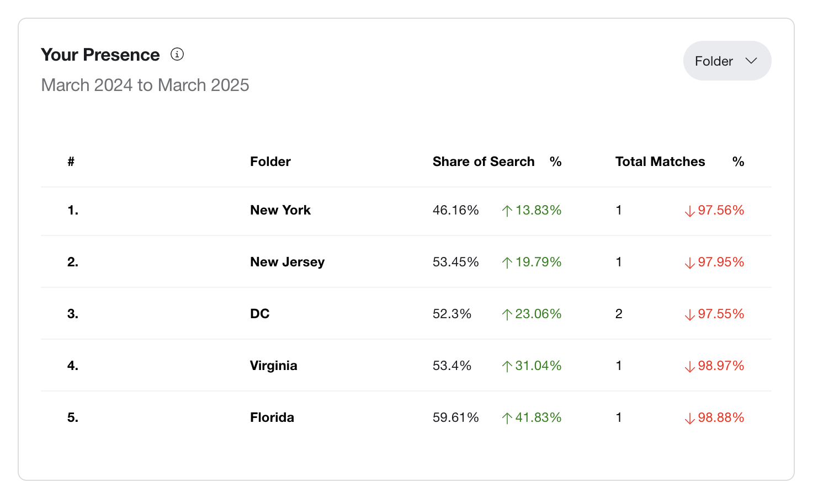The image size is (818, 504).
Task: Click the info icon beside Your Presence
Action: (177, 54)
